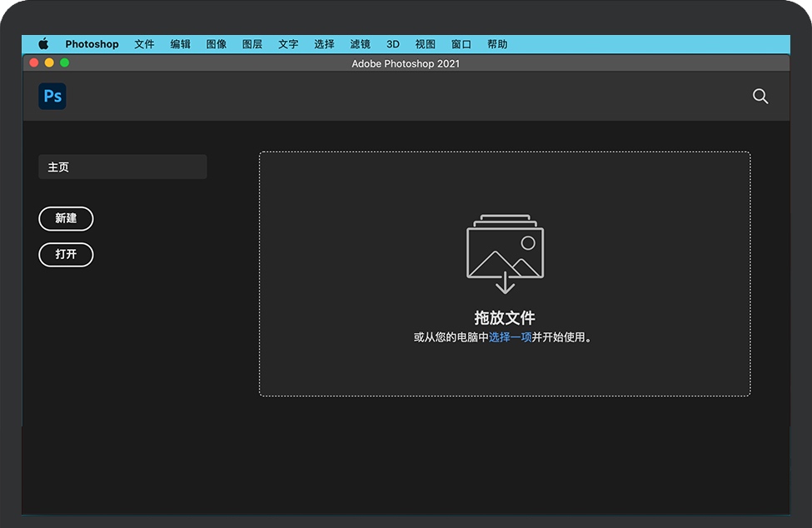The width and height of the screenshot is (812, 528).
Task: Show the 视图 menu
Action: coord(425,44)
